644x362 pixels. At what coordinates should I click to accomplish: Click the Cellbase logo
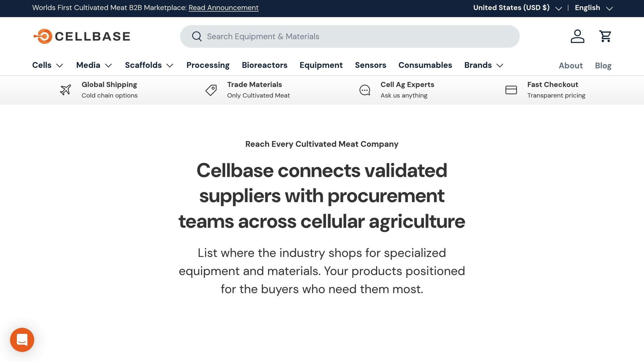[x=81, y=36]
